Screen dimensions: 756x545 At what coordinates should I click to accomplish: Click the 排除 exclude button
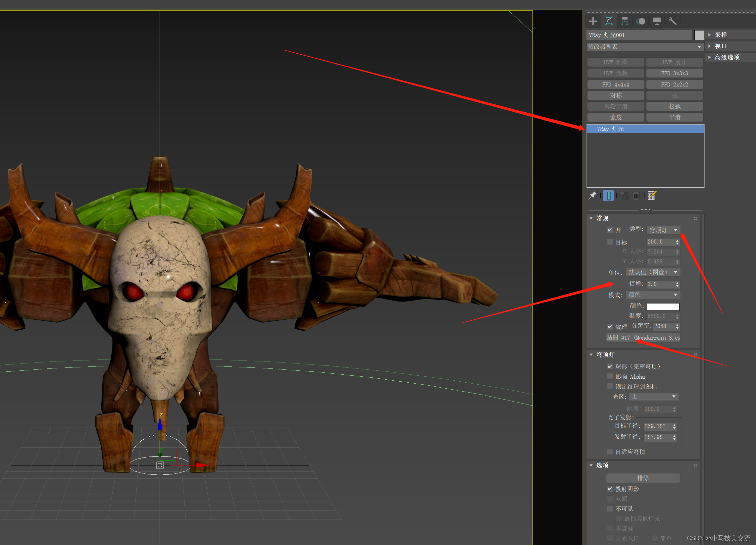click(643, 478)
